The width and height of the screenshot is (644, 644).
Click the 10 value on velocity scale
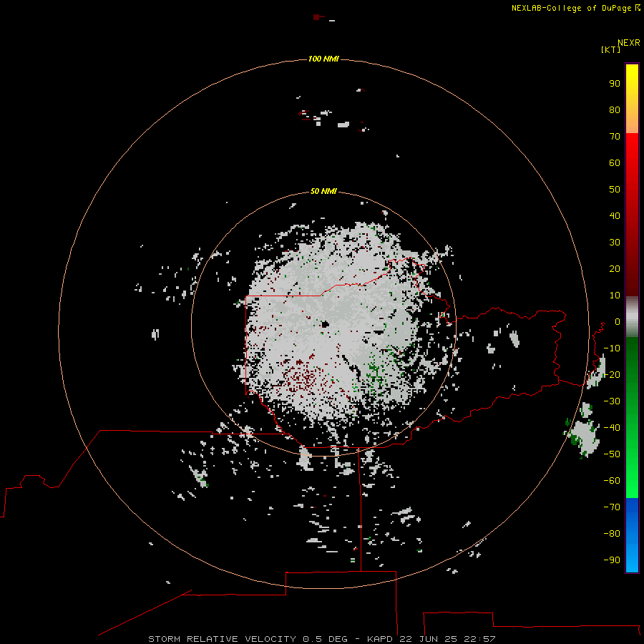point(615,296)
